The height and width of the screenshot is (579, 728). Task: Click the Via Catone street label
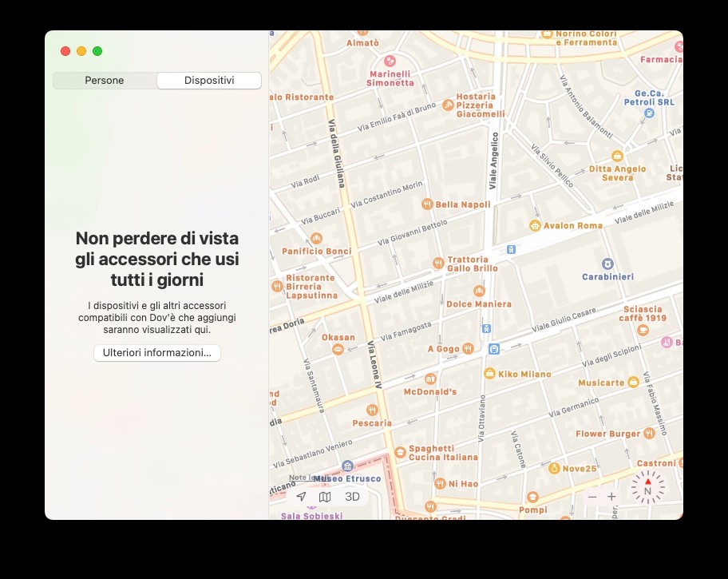click(518, 450)
